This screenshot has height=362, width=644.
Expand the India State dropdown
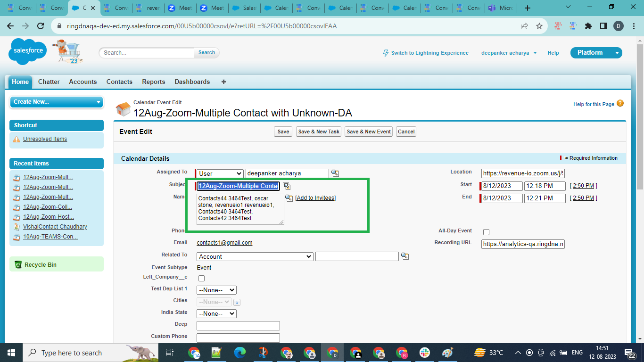(x=216, y=313)
